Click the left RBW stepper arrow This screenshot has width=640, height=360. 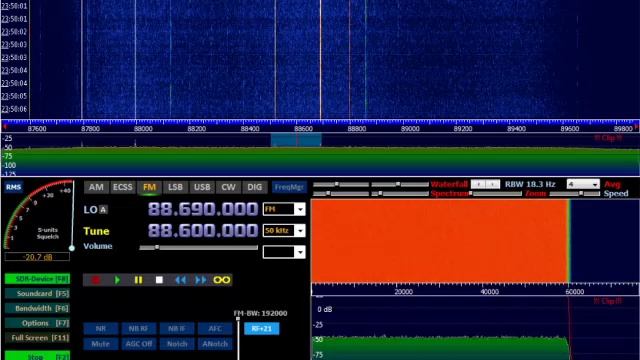pyautogui.click(x=478, y=184)
